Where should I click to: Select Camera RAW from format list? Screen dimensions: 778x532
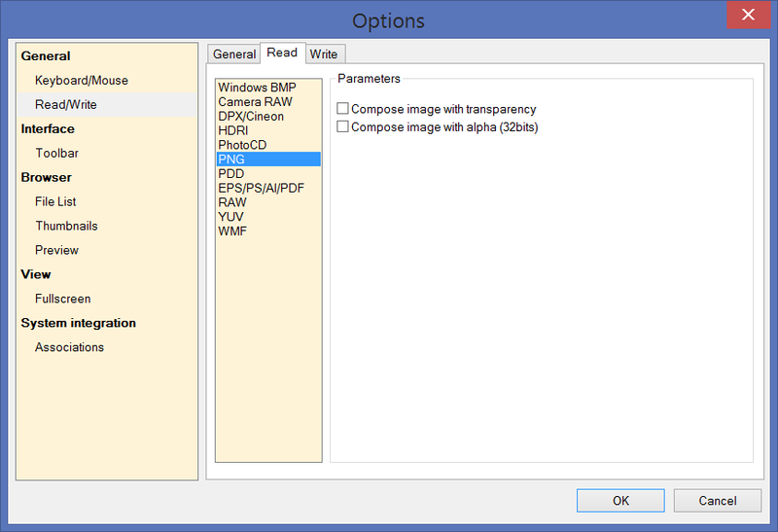pos(255,102)
